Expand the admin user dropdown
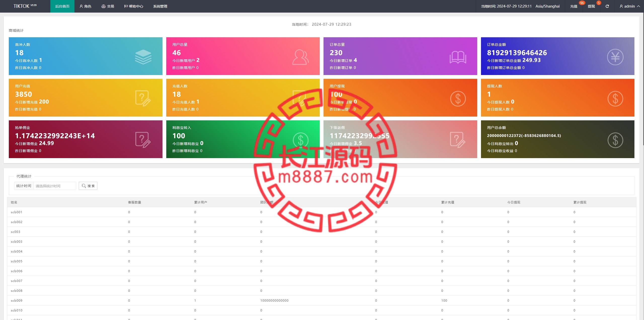Viewport: 644px width, 320px height. [x=630, y=6]
